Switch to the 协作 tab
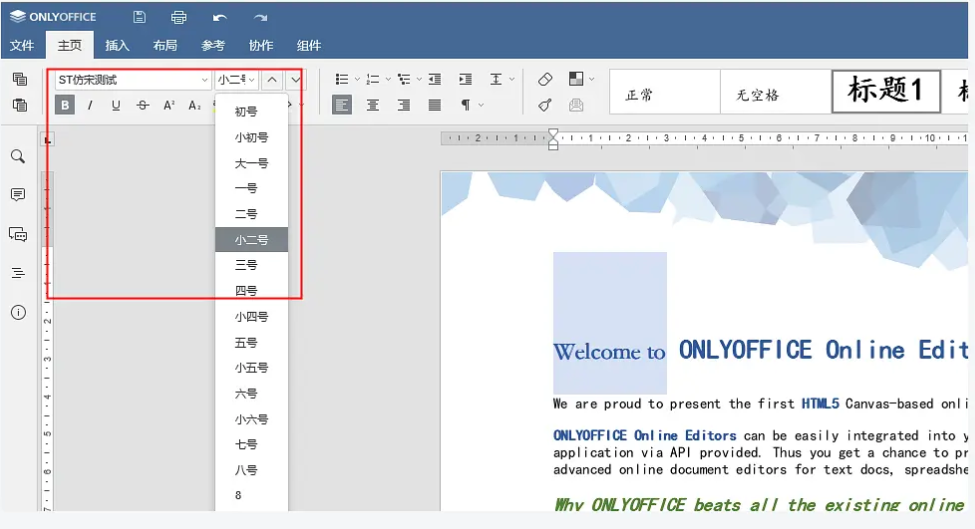Viewport: 975px width, 529px height. coord(261,45)
